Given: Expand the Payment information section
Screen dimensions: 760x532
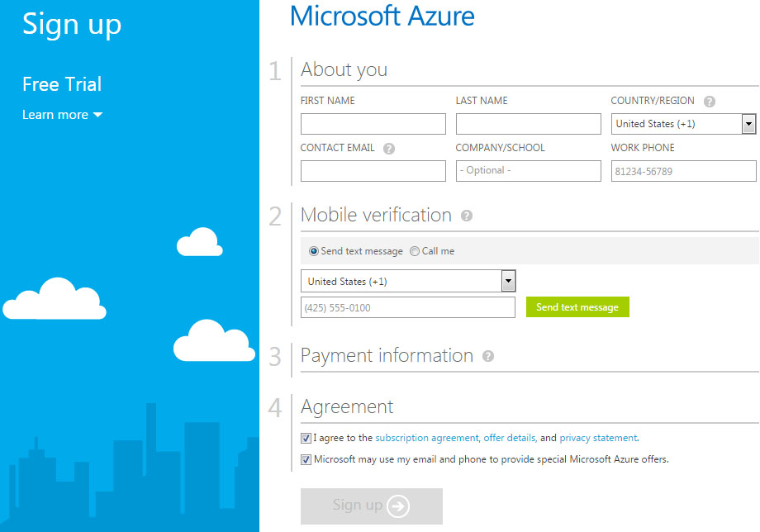Looking at the screenshot, I should pyautogui.click(x=387, y=356).
